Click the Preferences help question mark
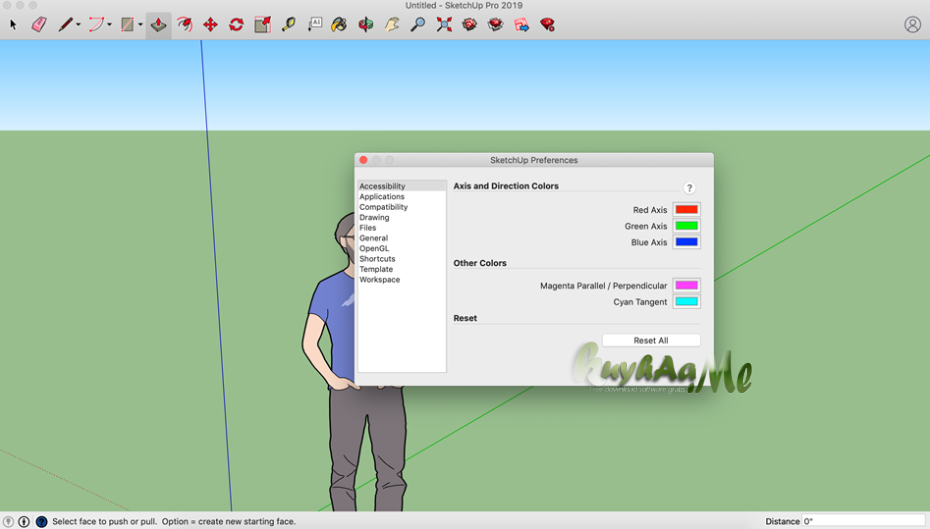 pyautogui.click(x=689, y=188)
